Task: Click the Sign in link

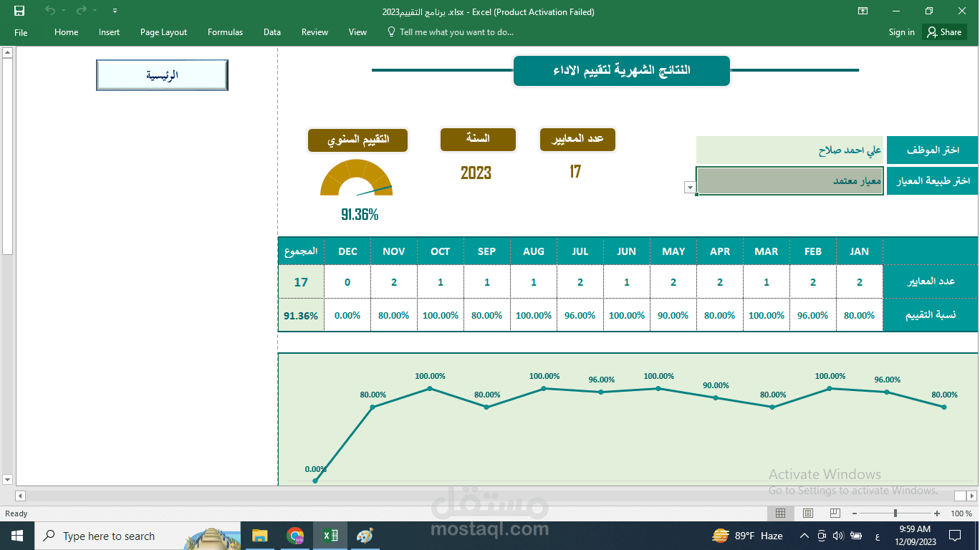Action: (x=901, y=32)
